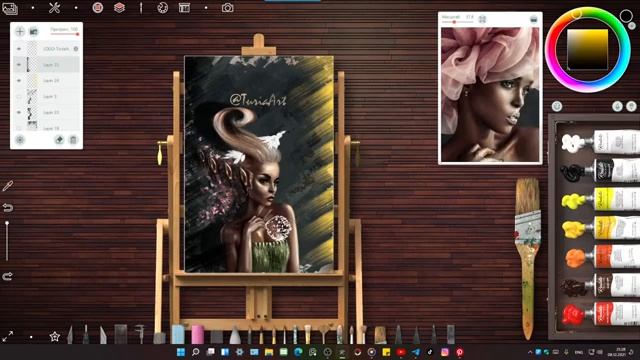
Task: Select the white cone-shaped blender in the tool tray
Action: pyautogui.click(x=235, y=335)
